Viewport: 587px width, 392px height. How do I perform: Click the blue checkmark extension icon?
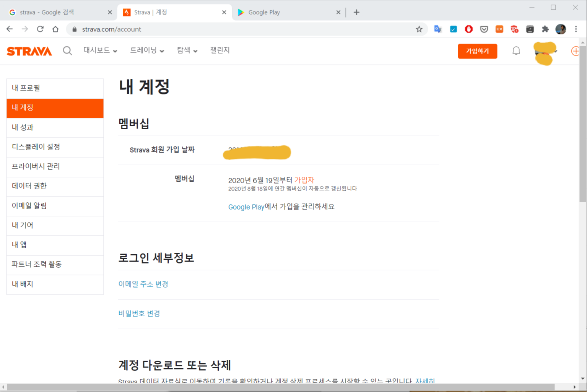pyautogui.click(x=453, y=29)
